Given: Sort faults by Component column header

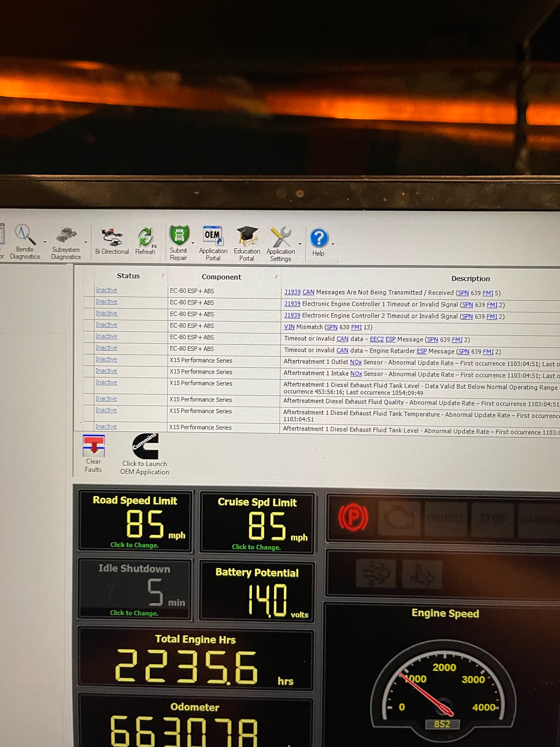Looking at the screenshot, I should (x=221, y=277).
